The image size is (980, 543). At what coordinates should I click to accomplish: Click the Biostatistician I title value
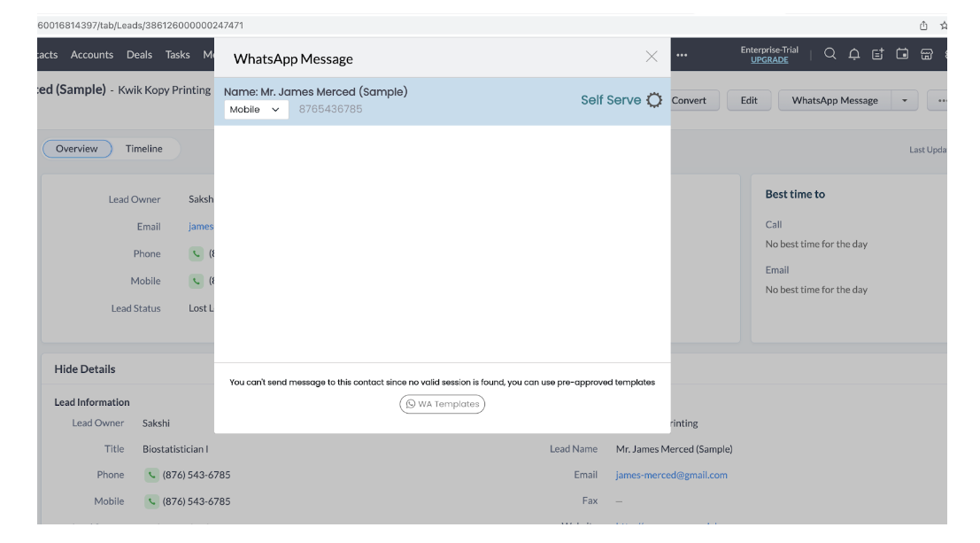click(175, 449)
